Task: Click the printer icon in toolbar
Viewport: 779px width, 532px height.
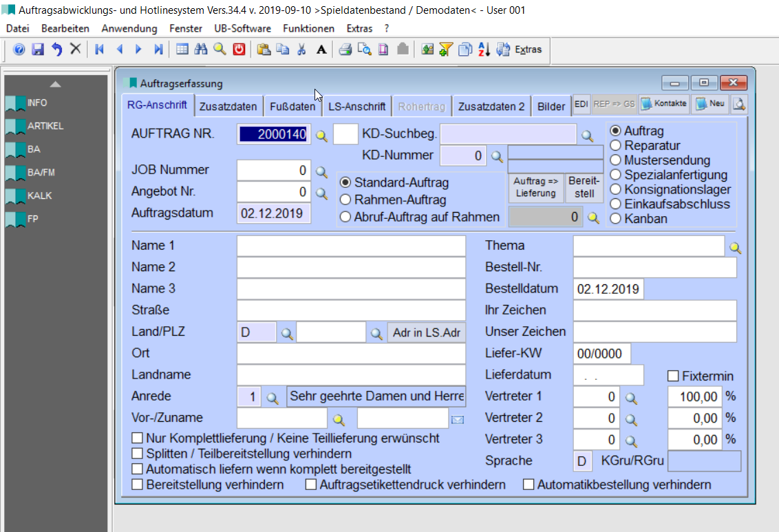Action: click(x=345, y=50)
